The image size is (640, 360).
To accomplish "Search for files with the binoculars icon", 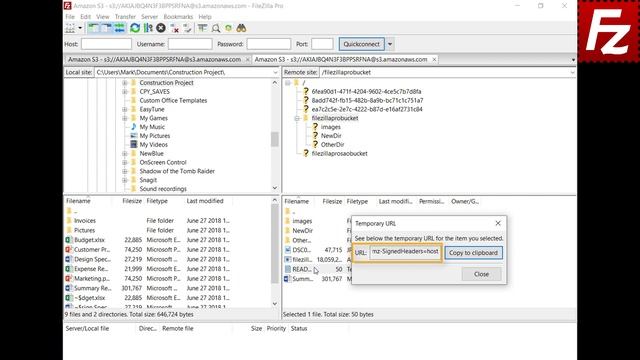I will coord(241,28).
